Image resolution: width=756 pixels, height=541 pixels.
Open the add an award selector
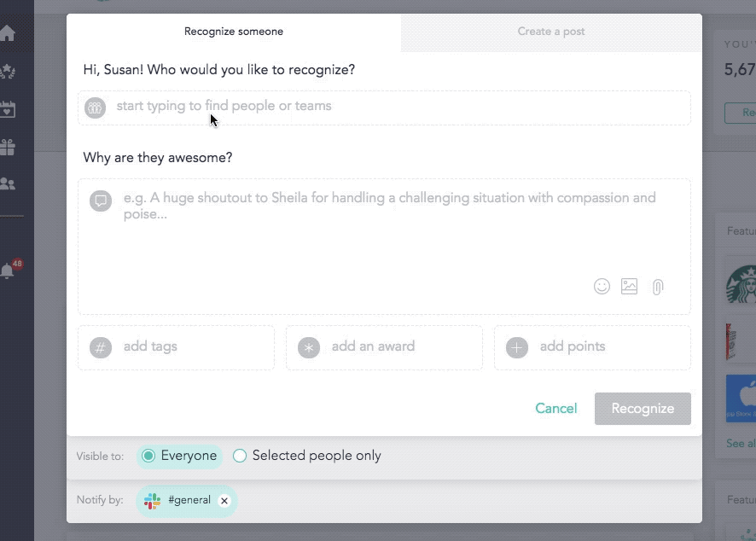coord(384,347)
